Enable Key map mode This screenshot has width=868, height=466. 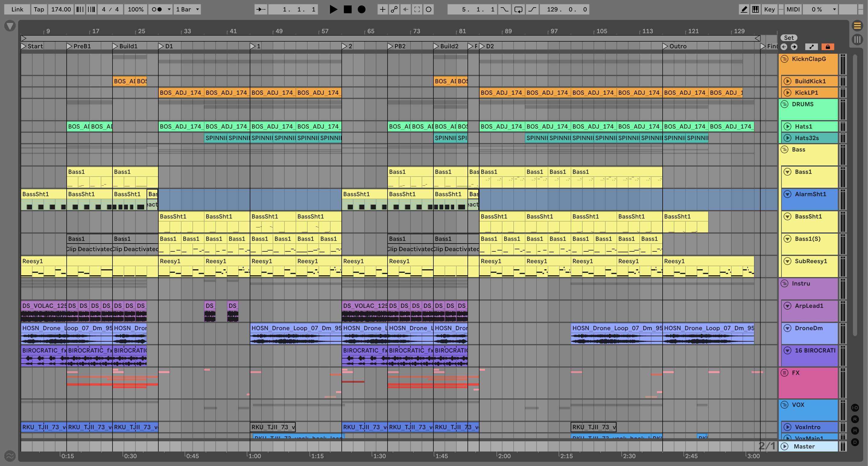[x=769, y=9]
